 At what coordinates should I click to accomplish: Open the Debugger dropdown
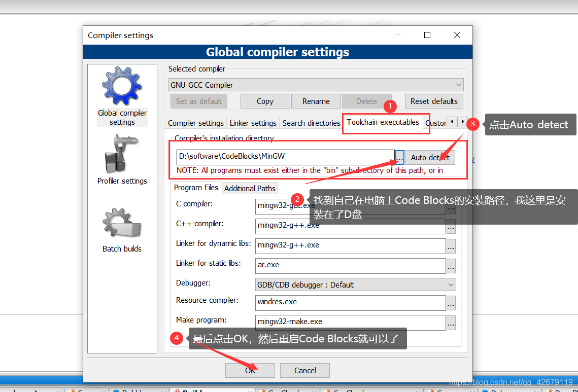click(355, 284)
